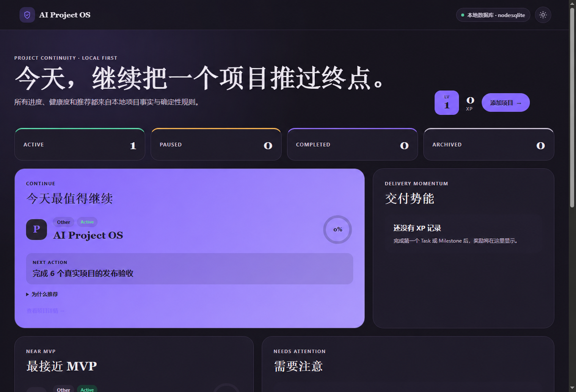Screen dimensions: 576x392
Task: Click the local database node:sqlite status pill
Action: (x=493, y=15)
